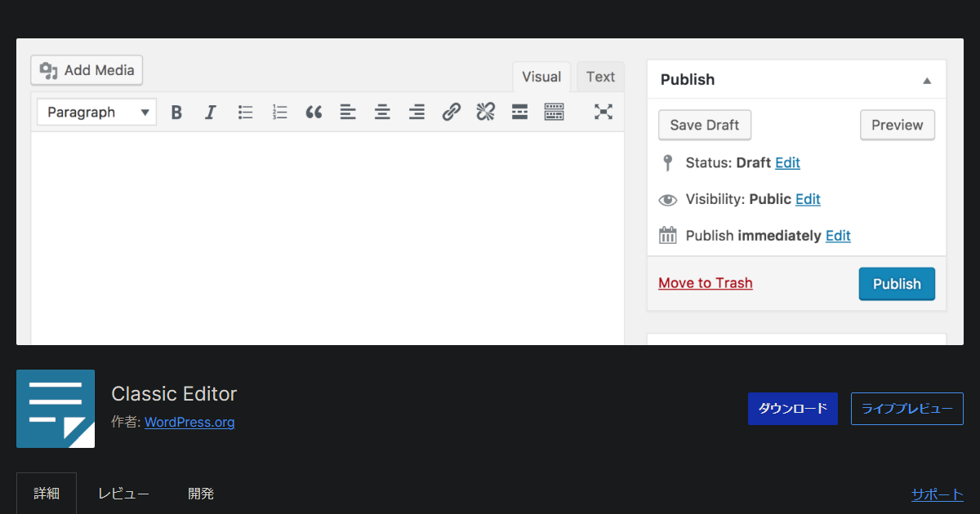Click the Add Media button
The image size is (980, 514).
coord(87,70)
